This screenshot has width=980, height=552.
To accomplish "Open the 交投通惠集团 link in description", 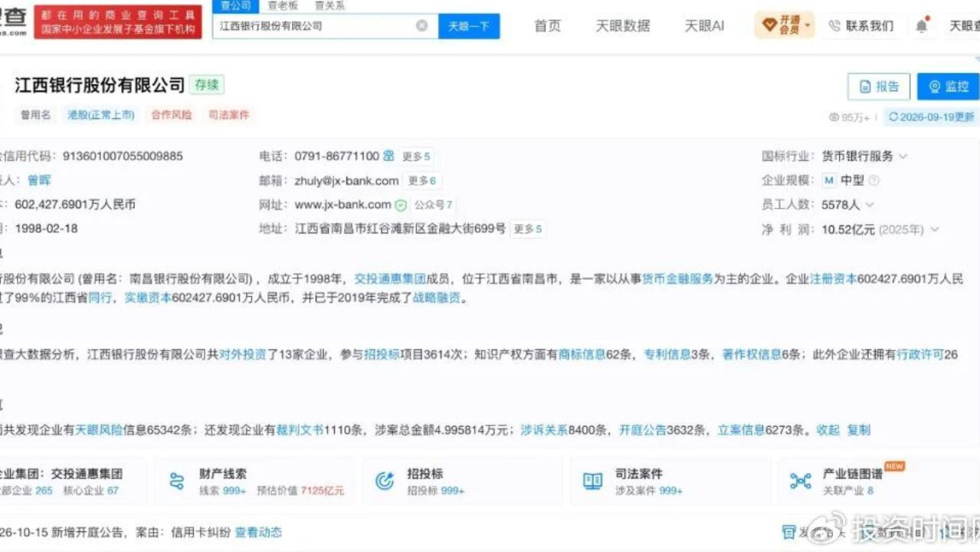I will click(x=390, y=279).
